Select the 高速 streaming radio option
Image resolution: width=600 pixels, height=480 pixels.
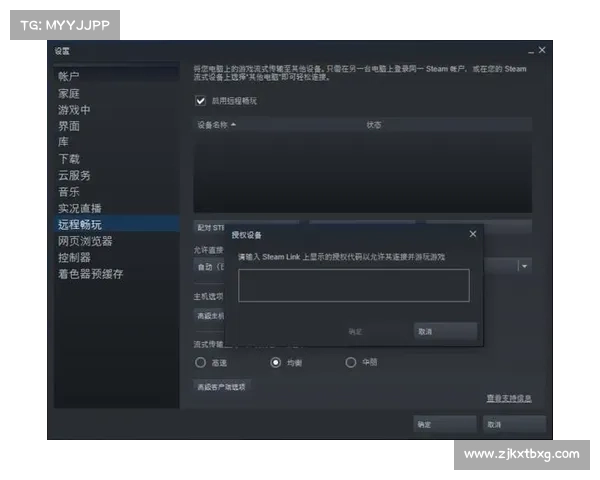pyautogui.click(x=200, y=362)
